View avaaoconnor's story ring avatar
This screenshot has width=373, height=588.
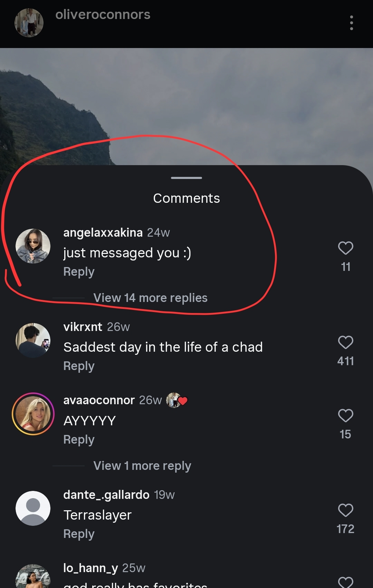(x=33, y=414)
